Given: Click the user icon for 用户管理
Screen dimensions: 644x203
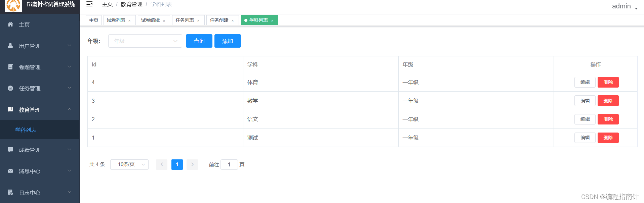Looking at the screenshot, I should (10, 46).
